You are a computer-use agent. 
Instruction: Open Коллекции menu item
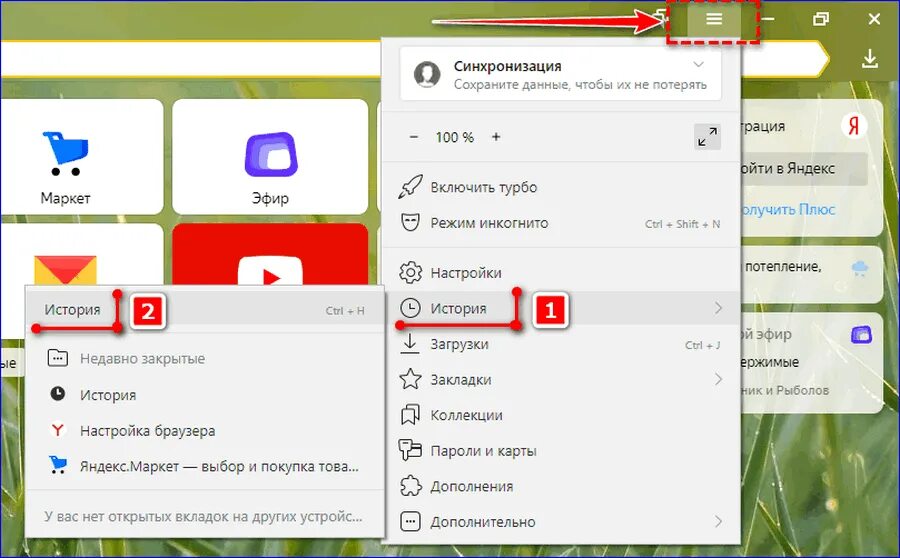tap(560, 414)
